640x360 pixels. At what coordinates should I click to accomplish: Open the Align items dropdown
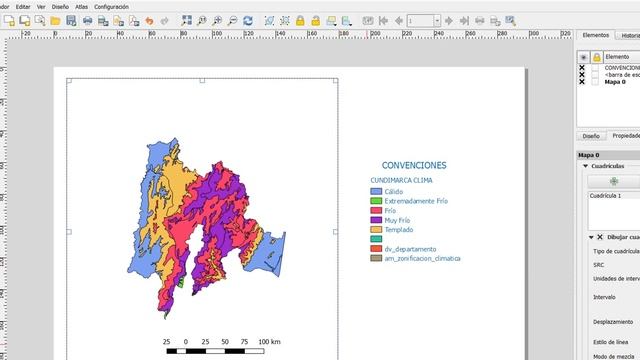click(347, 20)
